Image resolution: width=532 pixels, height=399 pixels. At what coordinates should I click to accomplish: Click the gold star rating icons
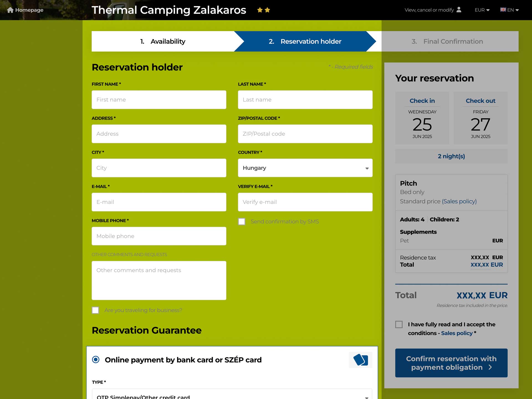coord(264,10)
